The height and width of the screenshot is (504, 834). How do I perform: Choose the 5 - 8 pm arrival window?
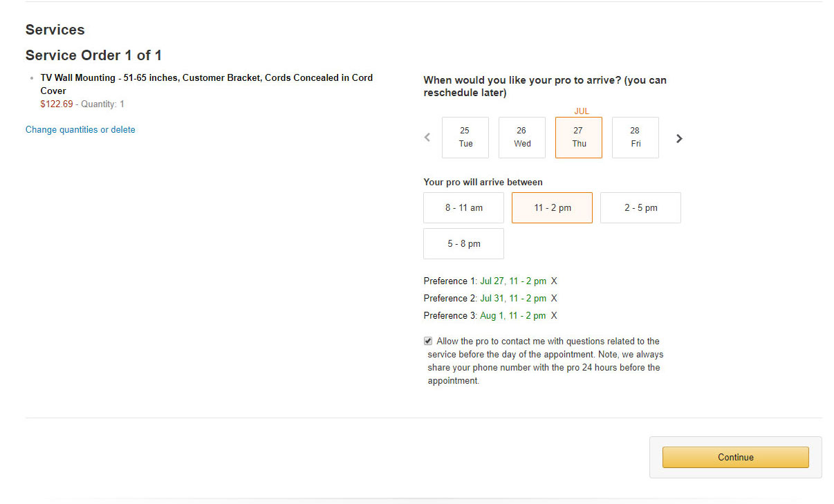click(463, 243)
